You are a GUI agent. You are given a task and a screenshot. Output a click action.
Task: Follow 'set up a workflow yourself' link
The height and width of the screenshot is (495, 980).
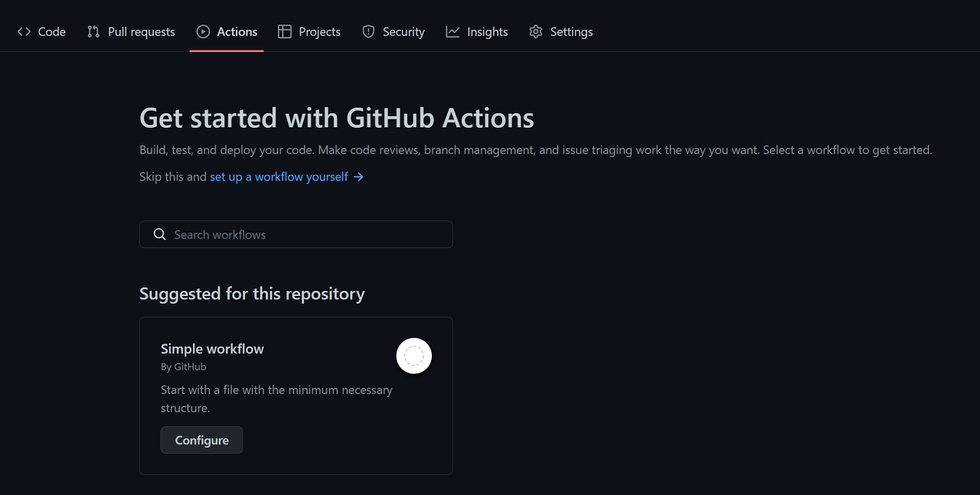279,177
